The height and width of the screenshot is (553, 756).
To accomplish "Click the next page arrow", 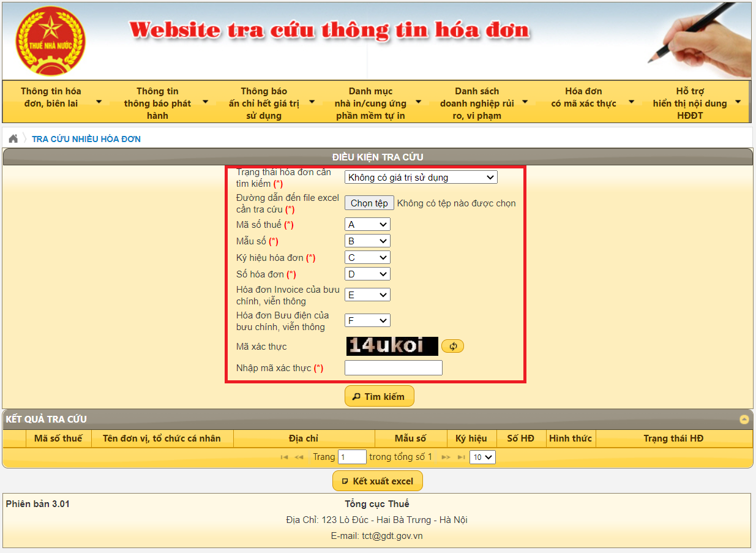I will click(446, 457).
